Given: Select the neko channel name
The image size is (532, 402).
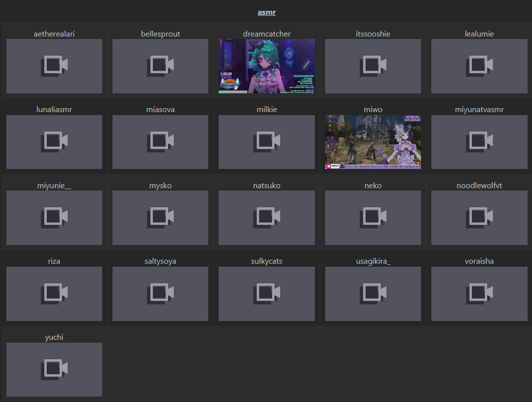Looking at the screenshot, I should coord(373,186).
